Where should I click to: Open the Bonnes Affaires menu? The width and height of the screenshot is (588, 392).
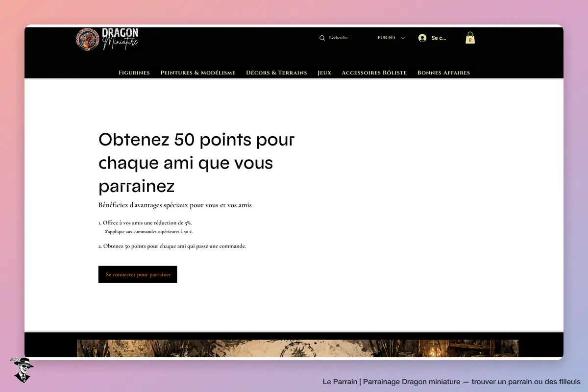coord(443,73)
